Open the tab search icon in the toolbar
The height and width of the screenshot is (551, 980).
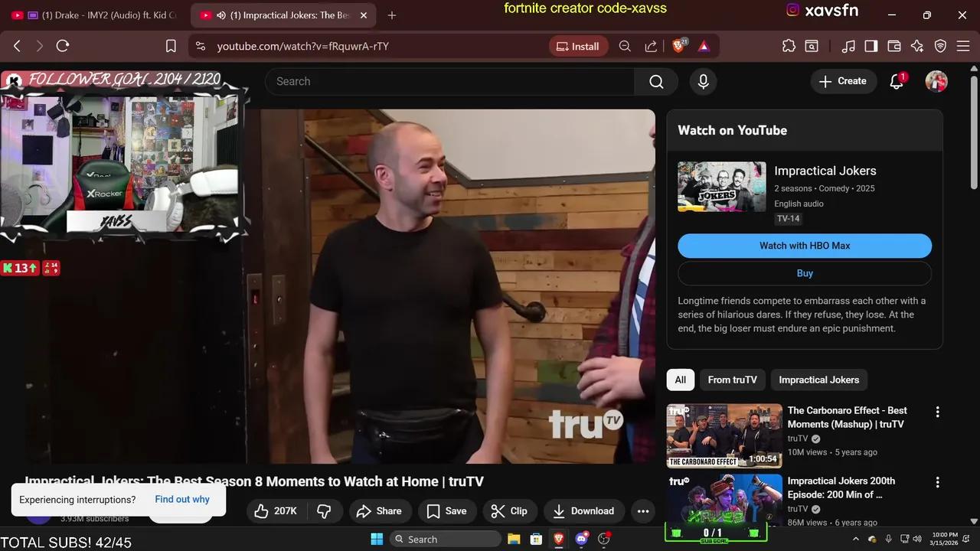click(x=812, y=46)
